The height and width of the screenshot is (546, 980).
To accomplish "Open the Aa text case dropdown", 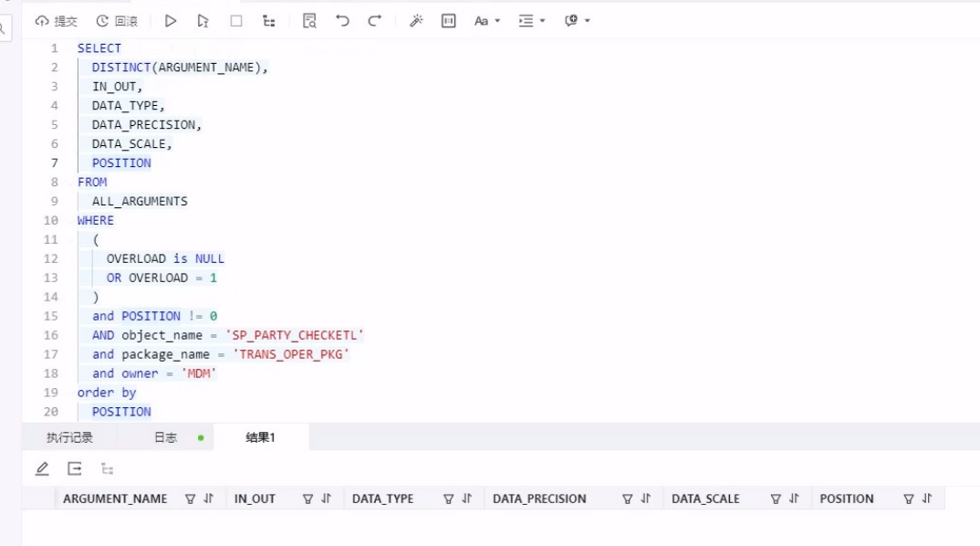I will (x=487, y=21).
